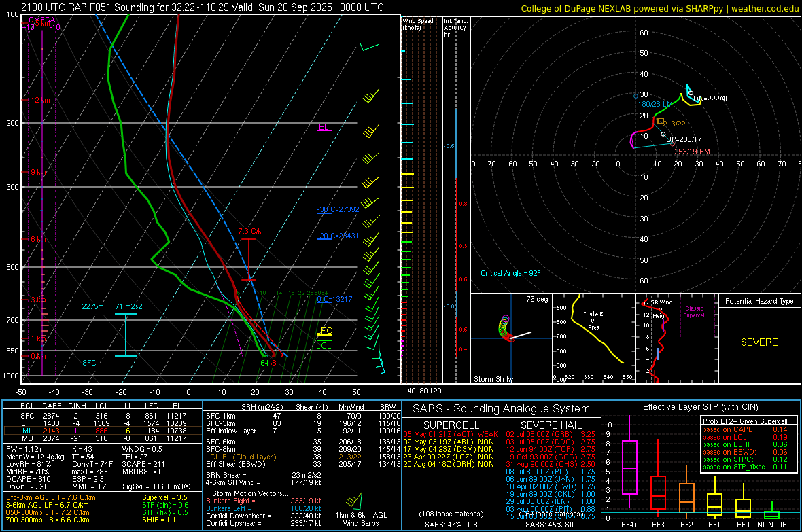Screen dimensions: 802x532
Task: Click the orange mean wind square on hodograph
Action: (661, 121)
